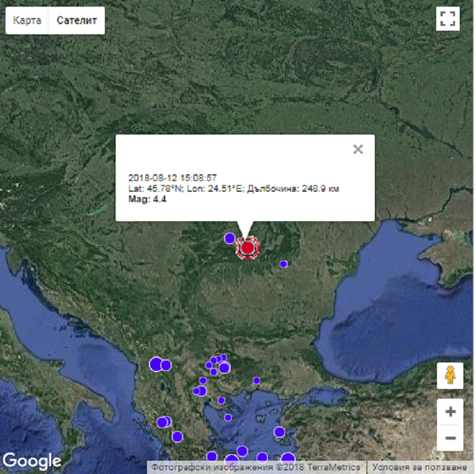Click the TerraMetrics imagery attribution text

[255, 467]
